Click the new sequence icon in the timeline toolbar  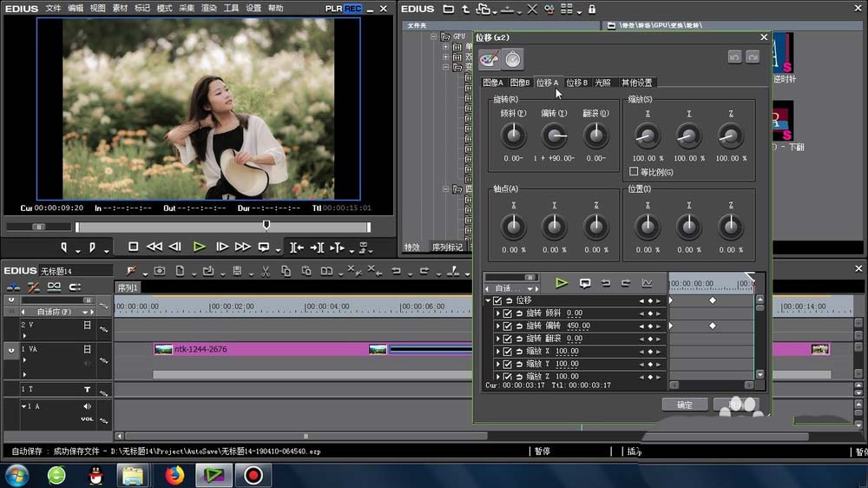pos(180,271)
